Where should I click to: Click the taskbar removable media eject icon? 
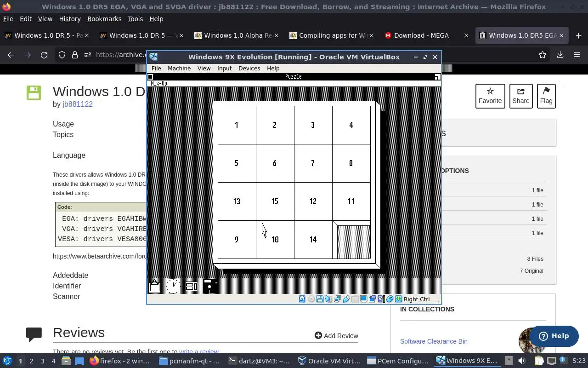tap(509, 361)
